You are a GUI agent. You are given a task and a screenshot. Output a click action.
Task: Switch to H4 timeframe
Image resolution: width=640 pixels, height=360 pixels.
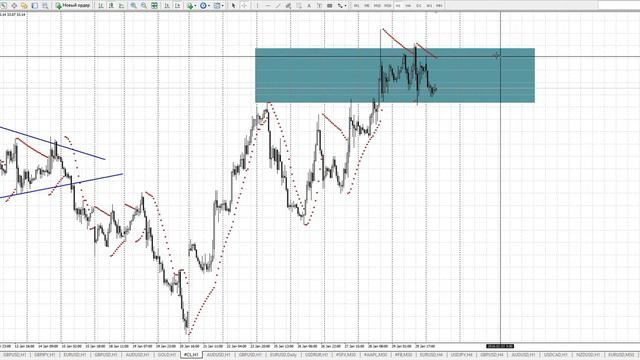click(x=408, y=6)
